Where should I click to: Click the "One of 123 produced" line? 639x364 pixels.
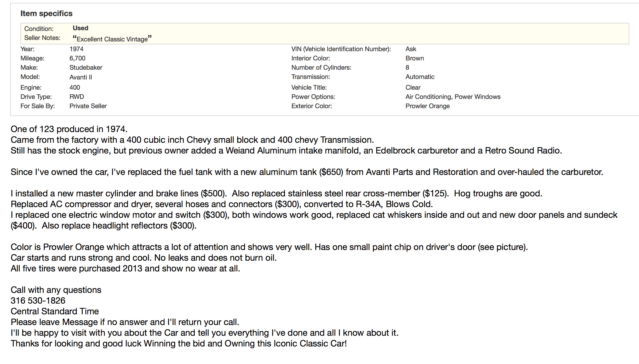pos(69,129)
